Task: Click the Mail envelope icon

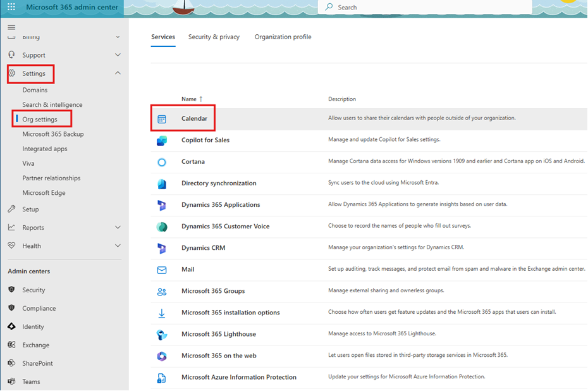Action: click(x=162, y=270)
